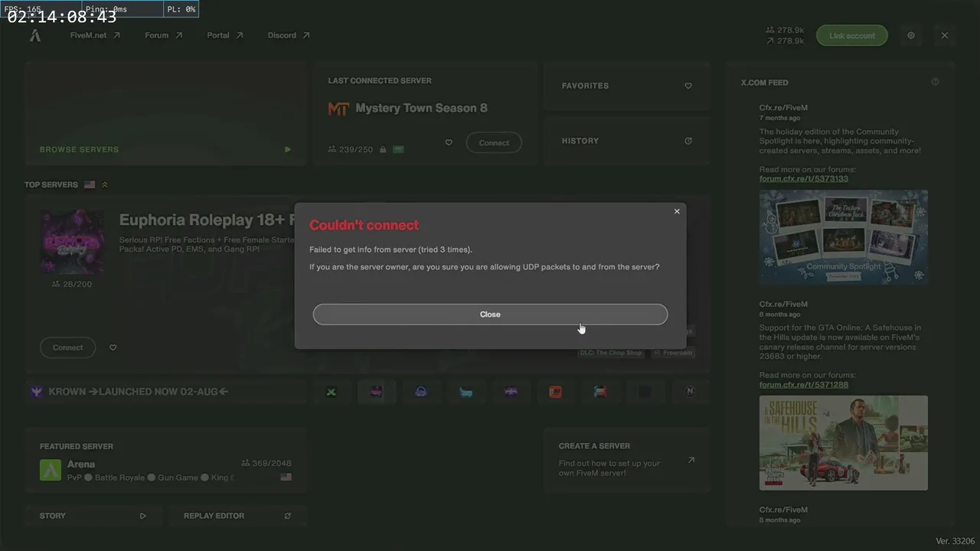
Task: Select the blue-purple round server icon
Action: click(421, 392)
